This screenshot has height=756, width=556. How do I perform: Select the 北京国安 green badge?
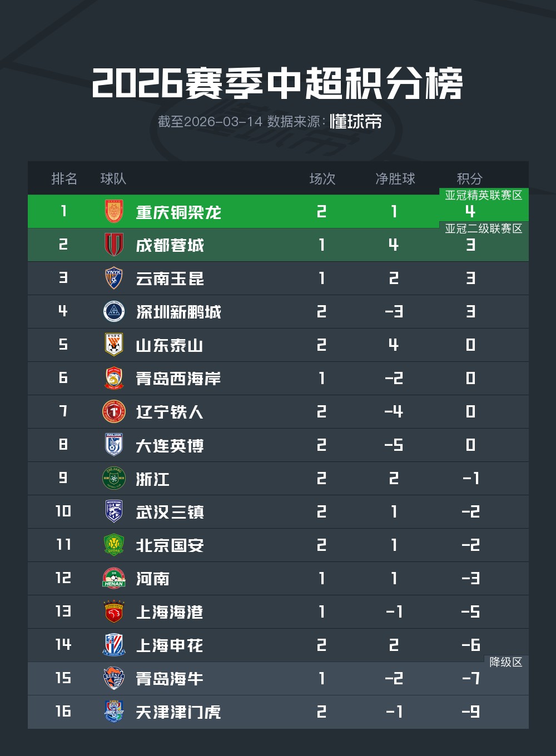[x=114, y=545]
